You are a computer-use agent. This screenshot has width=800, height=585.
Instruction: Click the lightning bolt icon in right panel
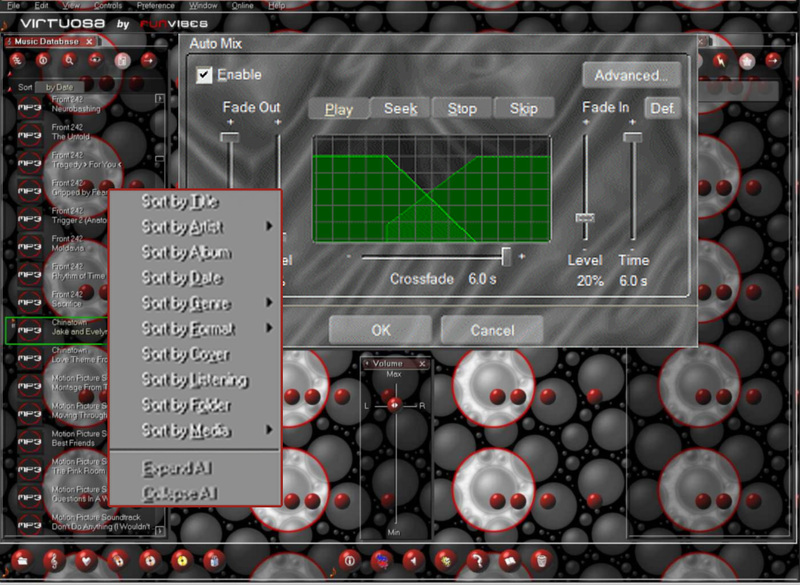pyautogui.click(x=721, y=61)
